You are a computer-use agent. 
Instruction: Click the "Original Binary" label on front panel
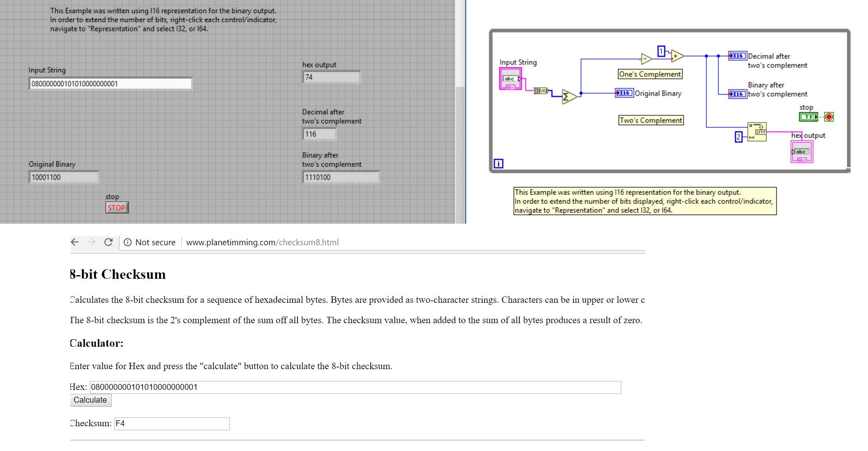tap(52, 164)
